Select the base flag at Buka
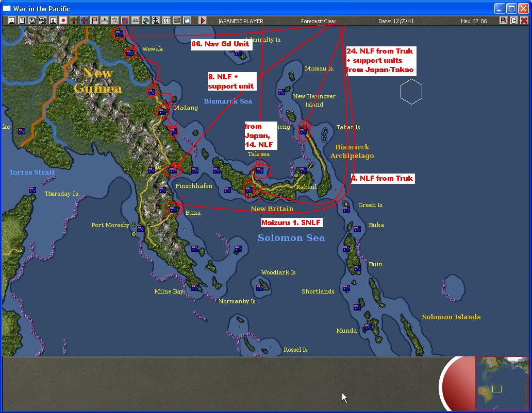 click(x=357, y=229)
